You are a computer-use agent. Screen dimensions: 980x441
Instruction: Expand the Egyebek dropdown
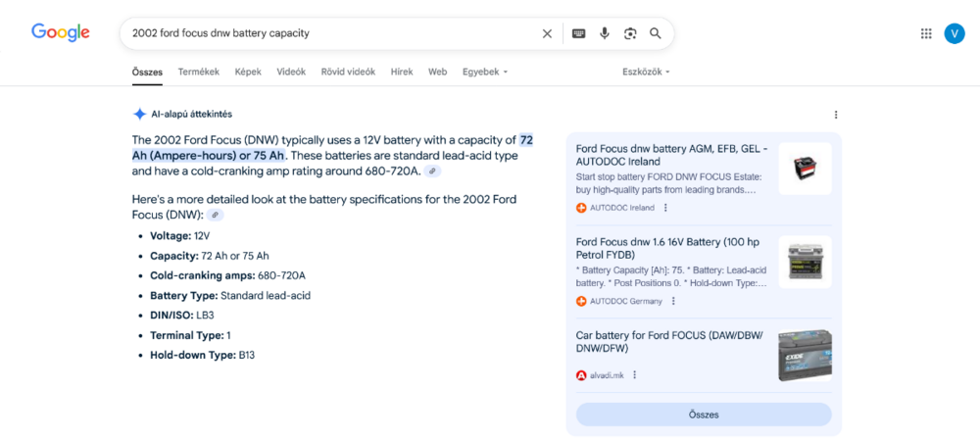(x=485, y=72)
